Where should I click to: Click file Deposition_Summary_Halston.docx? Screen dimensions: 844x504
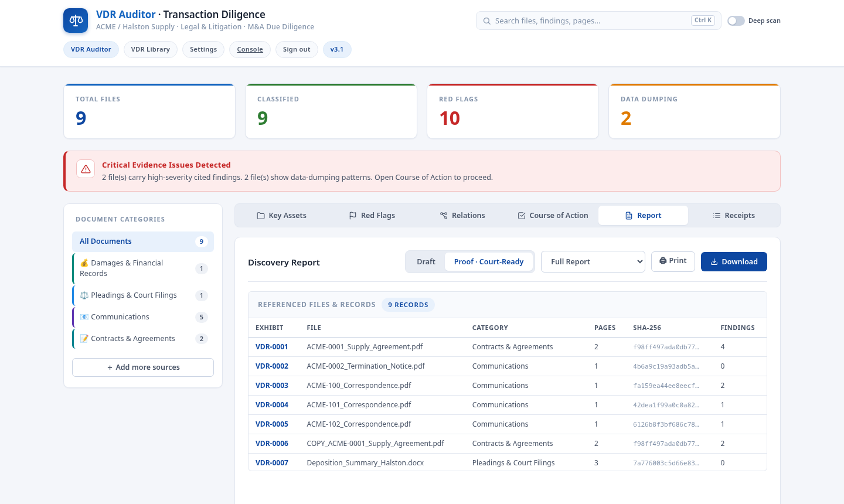365,463
